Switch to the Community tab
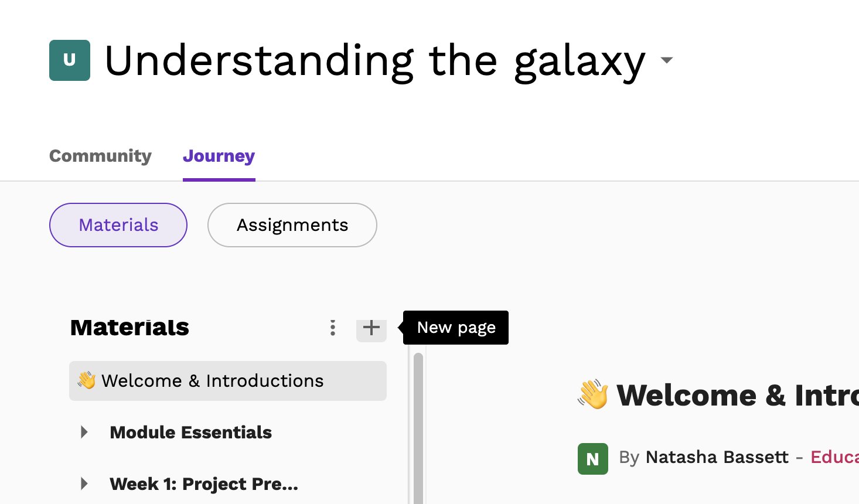The height and width of the screenshot is (504, 859). 100,156
